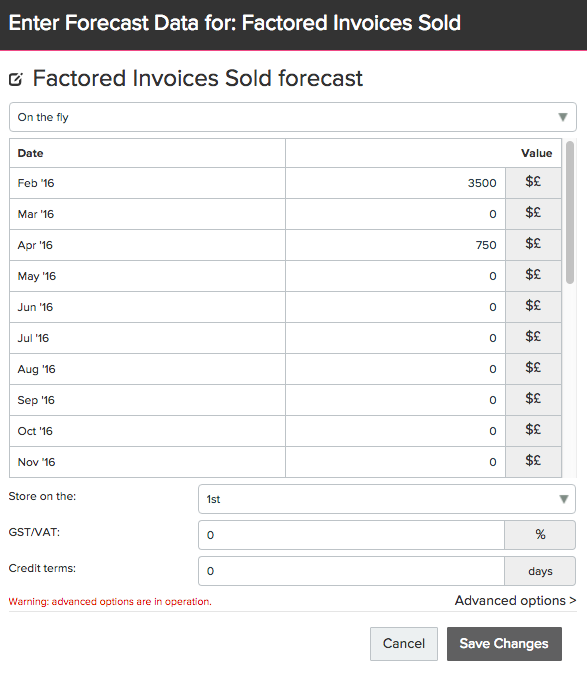Focus the Credit terms days field
The width and height of the screenshot is (587, 681).
(351, 571)
